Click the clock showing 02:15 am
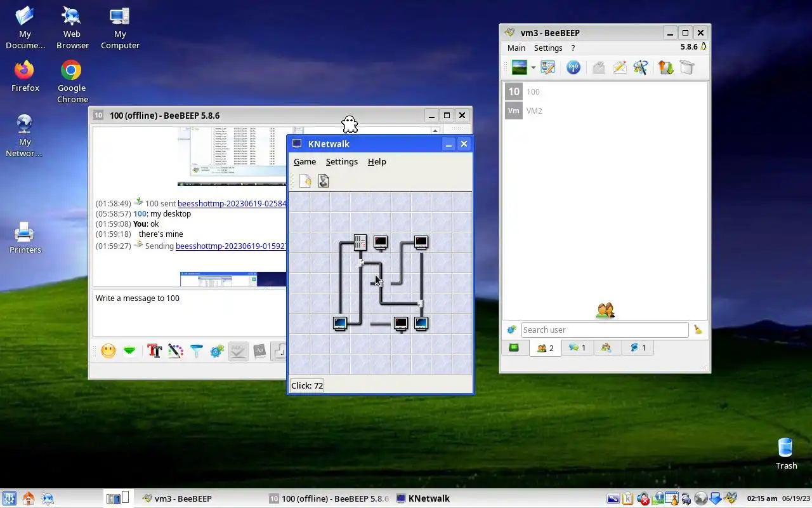Image resolution: width=812 pixels, height=508 pixels. click(x=763, y=498)
